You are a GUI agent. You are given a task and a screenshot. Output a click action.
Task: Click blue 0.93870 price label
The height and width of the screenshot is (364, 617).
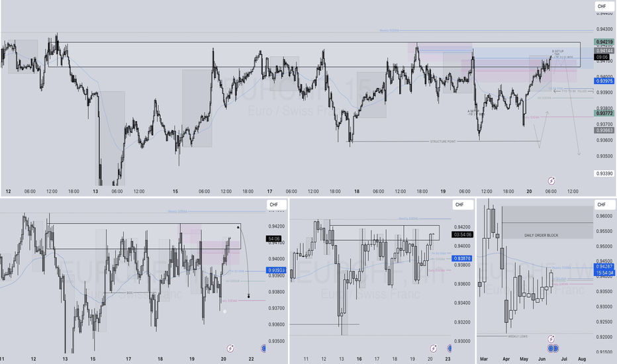[462, 259]
